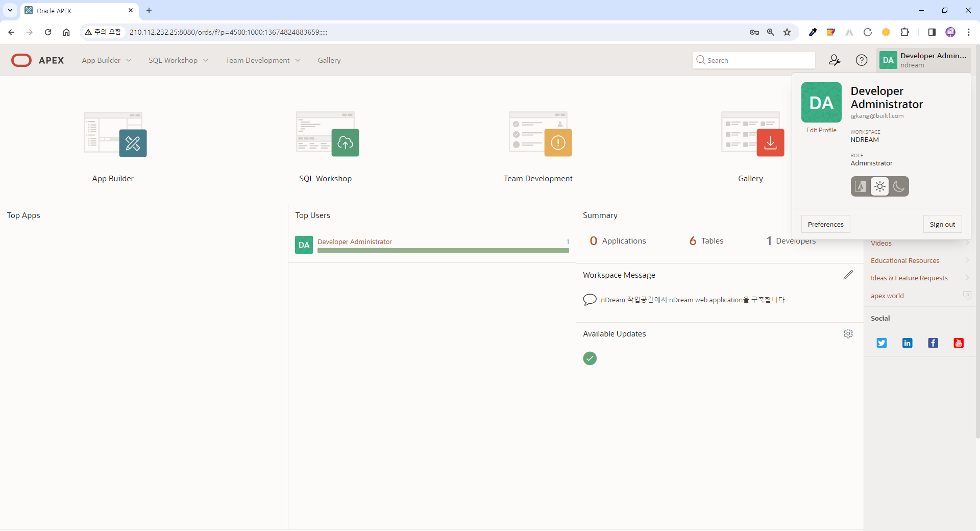The height and width of the screenshot is (531, 980).
Task: Open the 6 Tables summary
Action: tap(706, 241)
